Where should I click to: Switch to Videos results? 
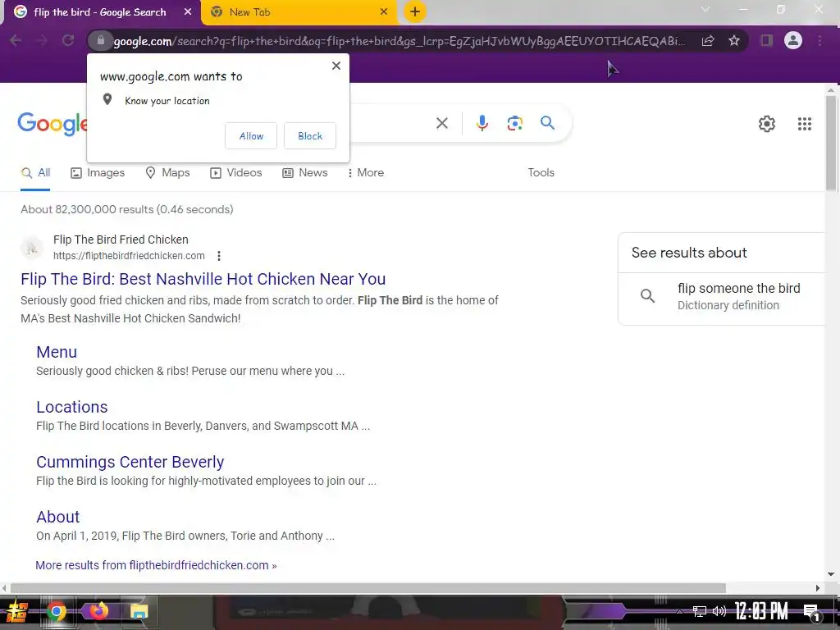tap(235, 172)
